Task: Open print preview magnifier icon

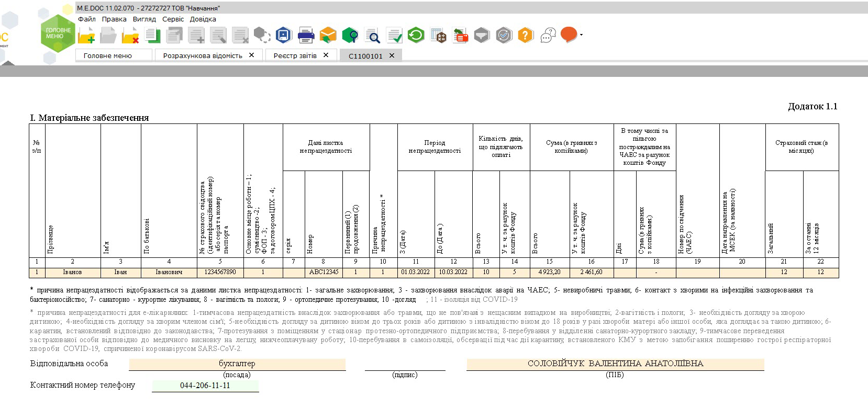Action: [x=372, y=36]
